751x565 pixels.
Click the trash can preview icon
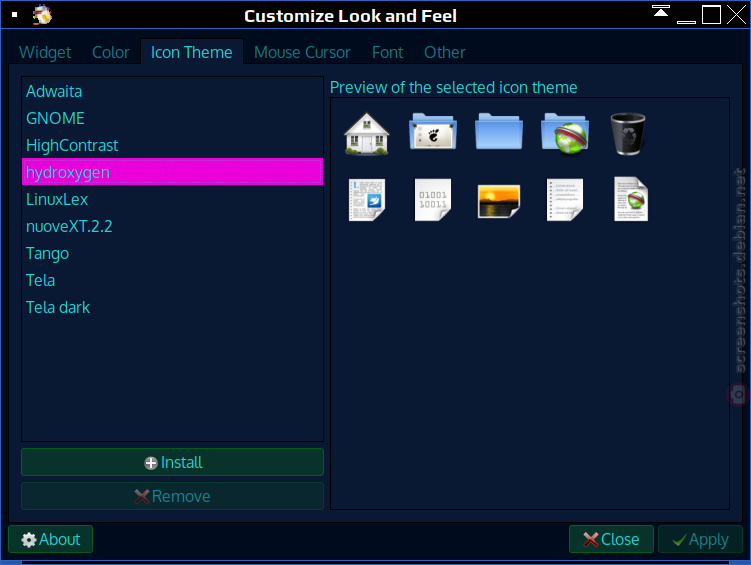628,134
